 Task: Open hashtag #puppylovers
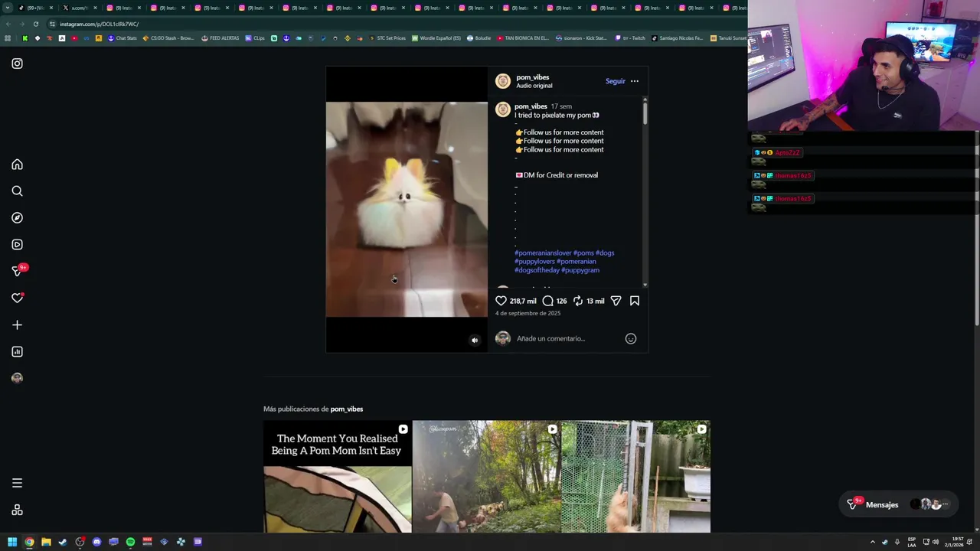pyautogui.click(x=534, y=262)
